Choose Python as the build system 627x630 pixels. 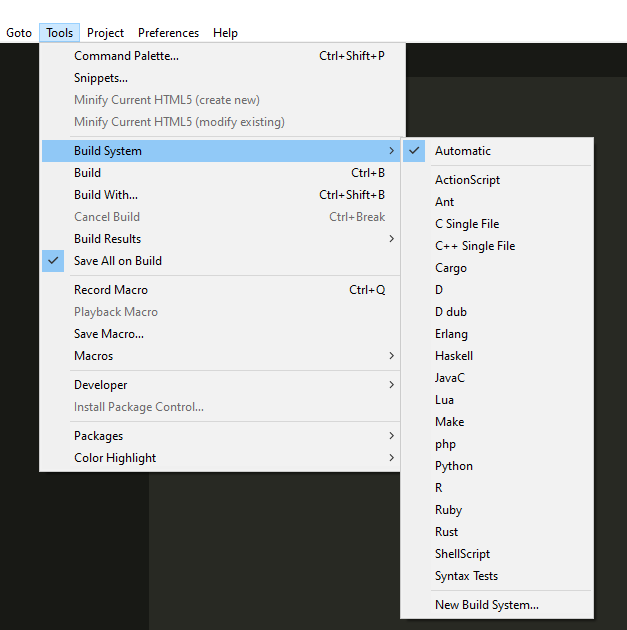coord(453,466)
